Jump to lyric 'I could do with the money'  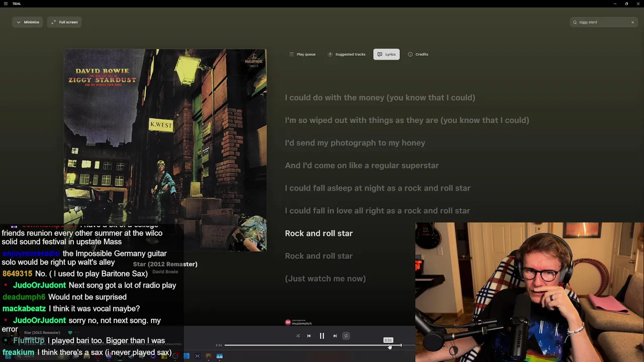(380, 98)
